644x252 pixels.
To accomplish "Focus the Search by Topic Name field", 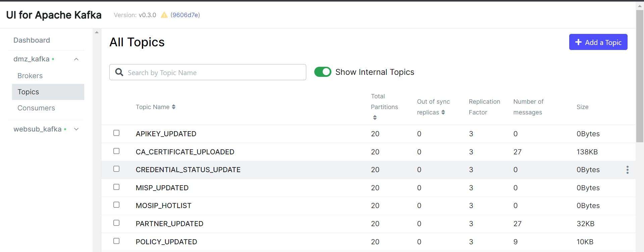I will [208, 72].
